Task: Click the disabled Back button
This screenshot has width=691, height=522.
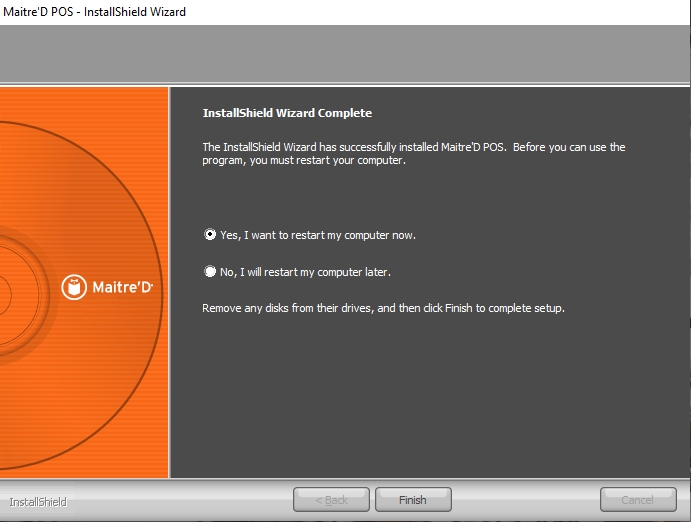Action: [x=331, y=500]
